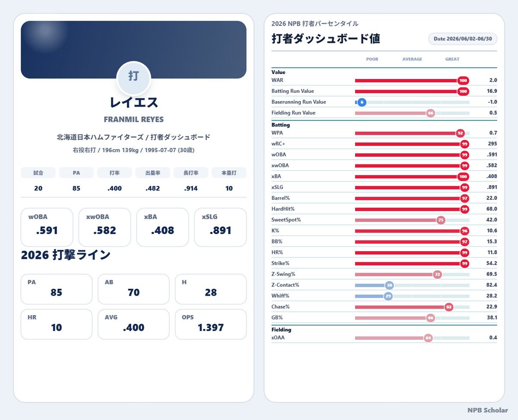Click the PA 85 batting line card

pyautogui.click(x=57, y=289)
